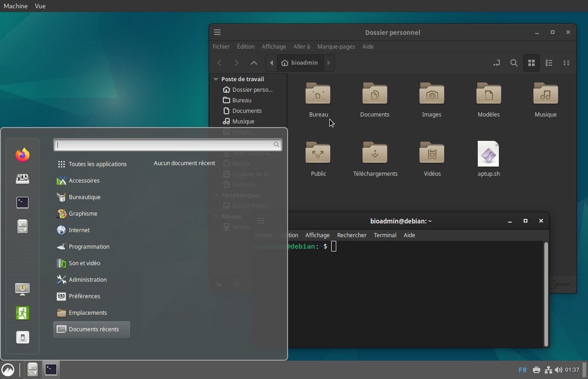Click the terminal vertical scrollbar
This screenshot has height=379, width=588.
(x=546, y=294)
